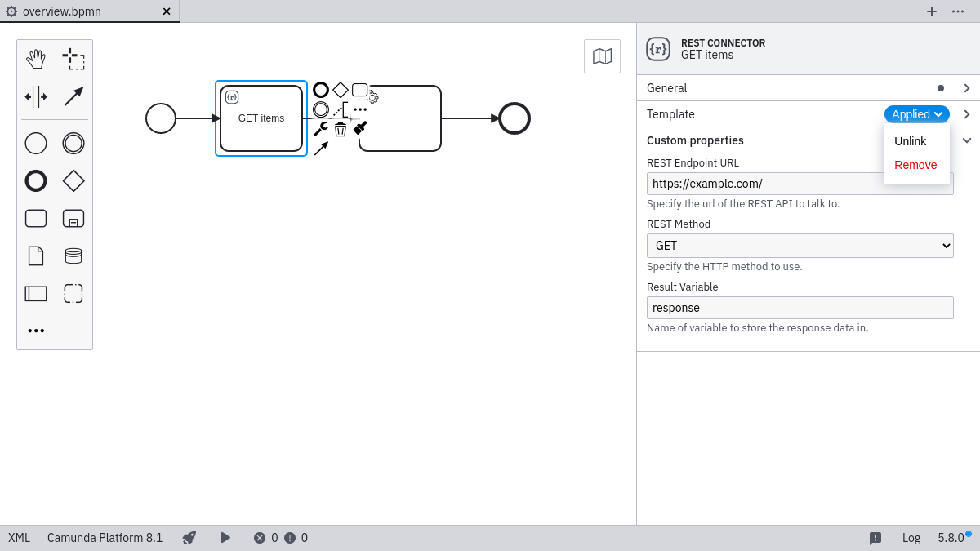
Task: Activate the hand tool in palette
Action: [36, 59]
